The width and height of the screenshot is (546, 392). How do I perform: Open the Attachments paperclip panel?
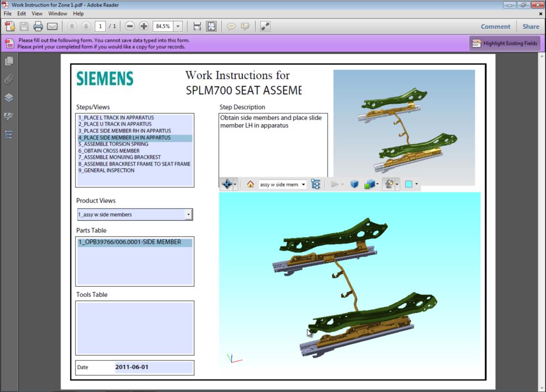point(9,79)
